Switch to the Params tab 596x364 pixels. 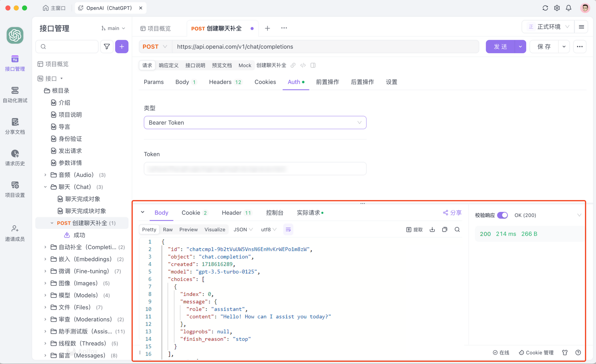[x=154, y=82]
